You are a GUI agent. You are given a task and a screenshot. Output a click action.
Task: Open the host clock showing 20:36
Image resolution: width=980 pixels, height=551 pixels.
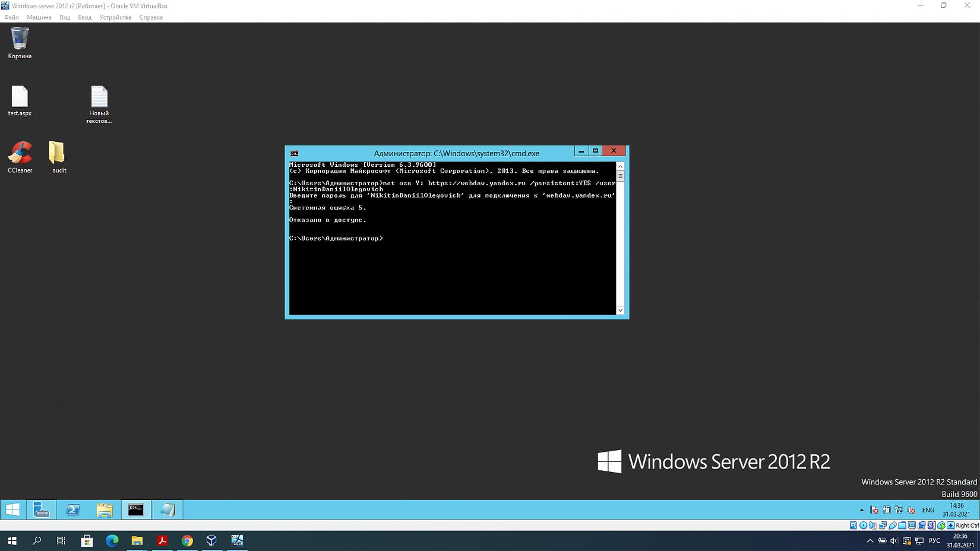point(960,540)
